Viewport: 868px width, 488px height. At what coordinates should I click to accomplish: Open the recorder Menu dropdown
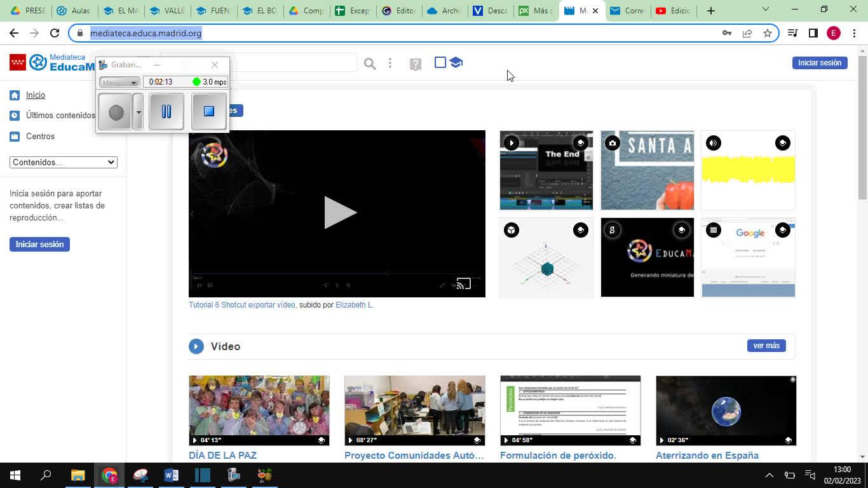(x=119, y=82)
